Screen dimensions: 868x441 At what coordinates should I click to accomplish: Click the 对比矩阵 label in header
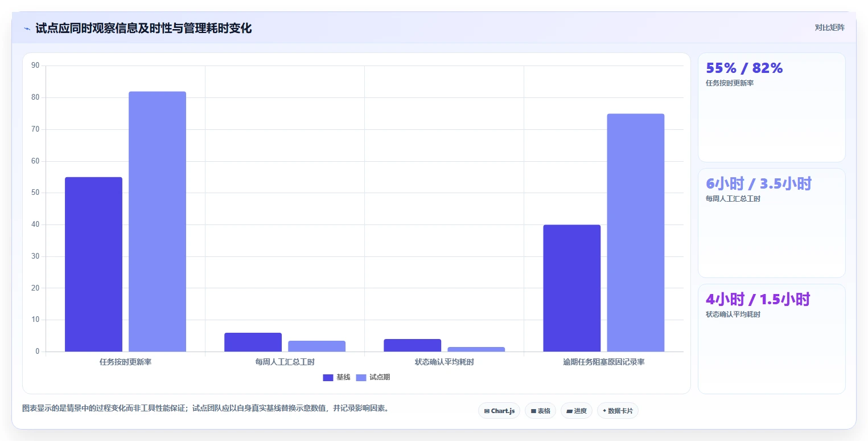point(829,27)
